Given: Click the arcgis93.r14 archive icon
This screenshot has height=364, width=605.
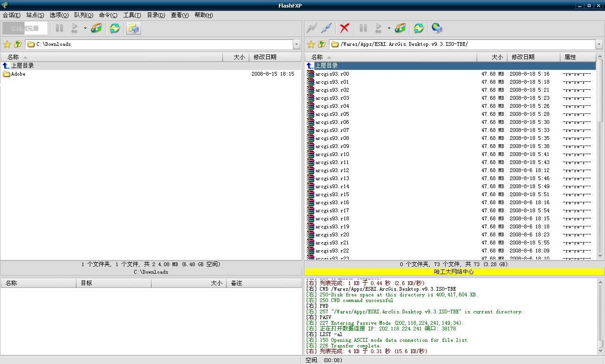Looking at the screenshot, I should pos(311,187).
